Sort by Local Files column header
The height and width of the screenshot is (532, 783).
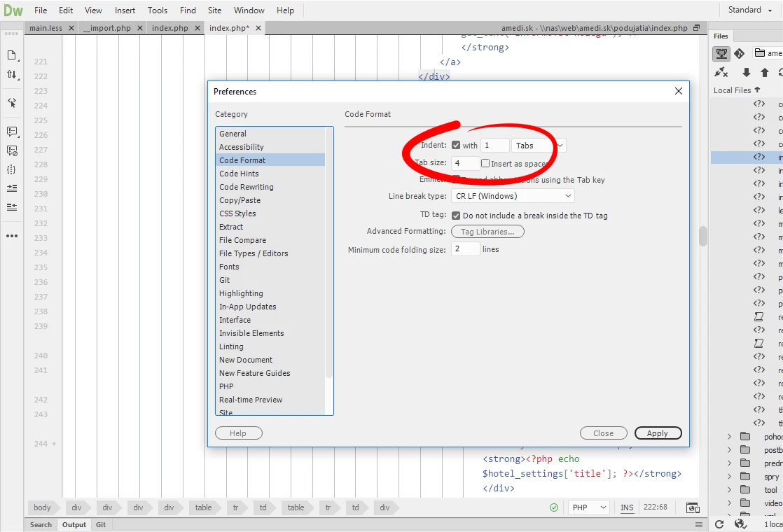click(737, 90)
